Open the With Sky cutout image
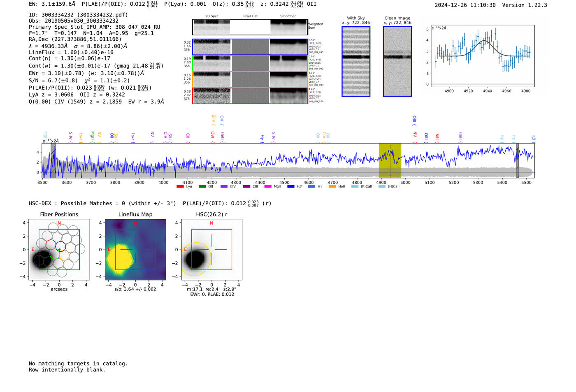576x392 pixels. pyautogui.click(x=356, y=61)
